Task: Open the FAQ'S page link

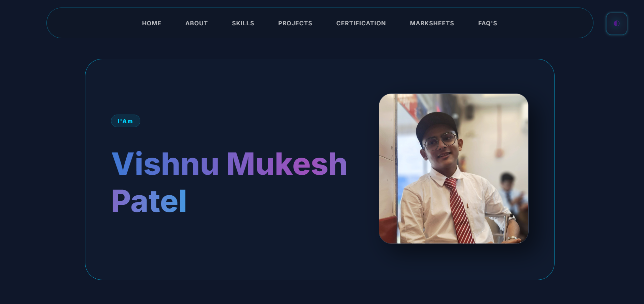Action: coord(488,23)
